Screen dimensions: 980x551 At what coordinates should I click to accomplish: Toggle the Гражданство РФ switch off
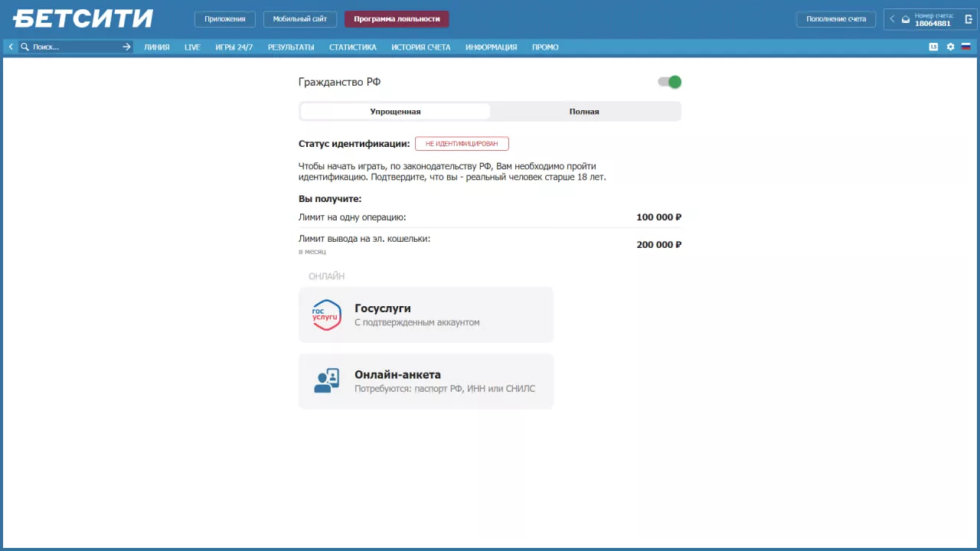tap(668, 82)
